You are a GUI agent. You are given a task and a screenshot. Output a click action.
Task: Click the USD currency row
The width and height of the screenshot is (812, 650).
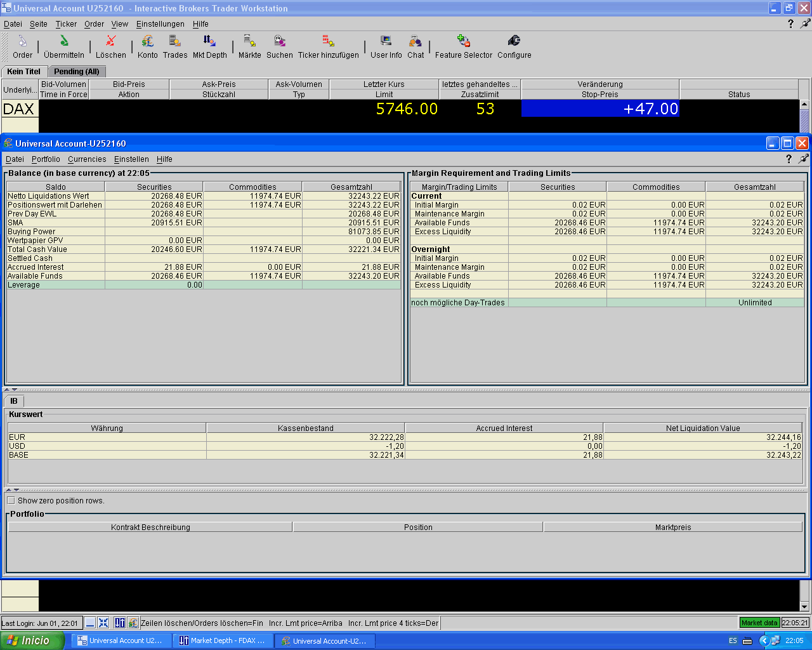pyautogui.click(x=405, y=446)
